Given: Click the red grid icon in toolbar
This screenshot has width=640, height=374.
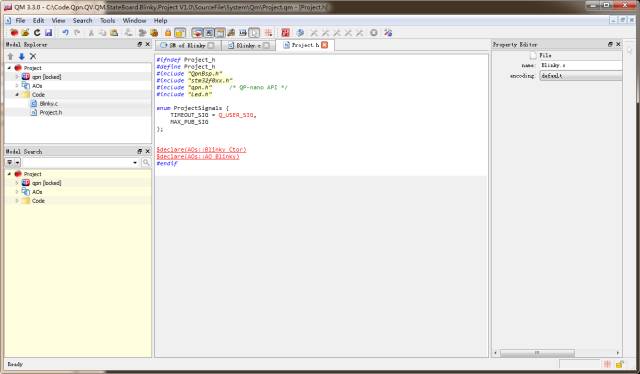Looking at the screenshot, I should [268, 33].
